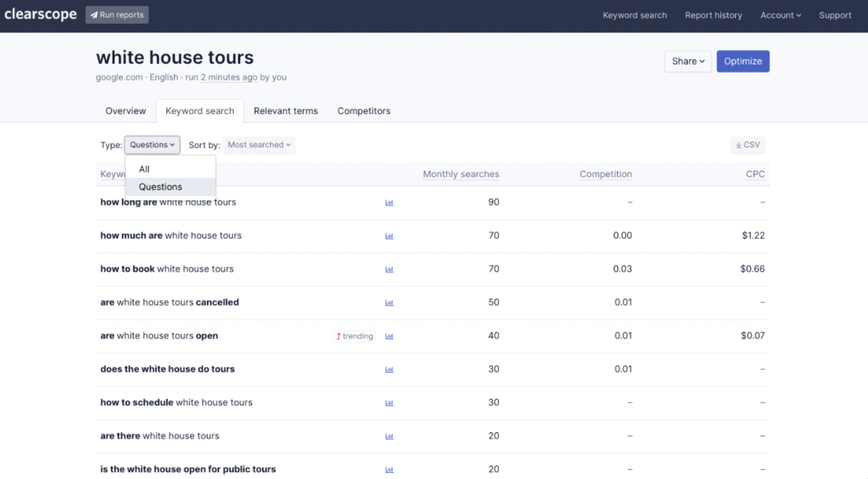Click the trending badge on 'are white house tours open'
This screenshot has height=479, width=868.
(x=355, y=336)
